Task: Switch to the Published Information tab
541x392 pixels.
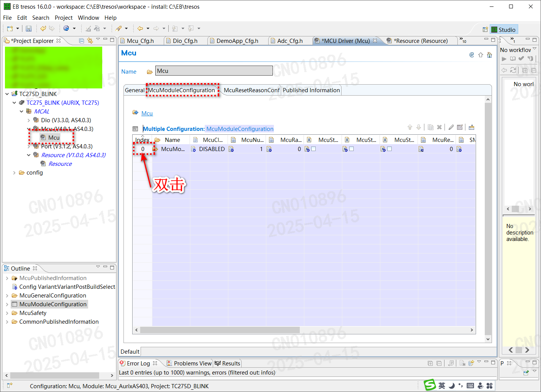Action: (311, 90)
